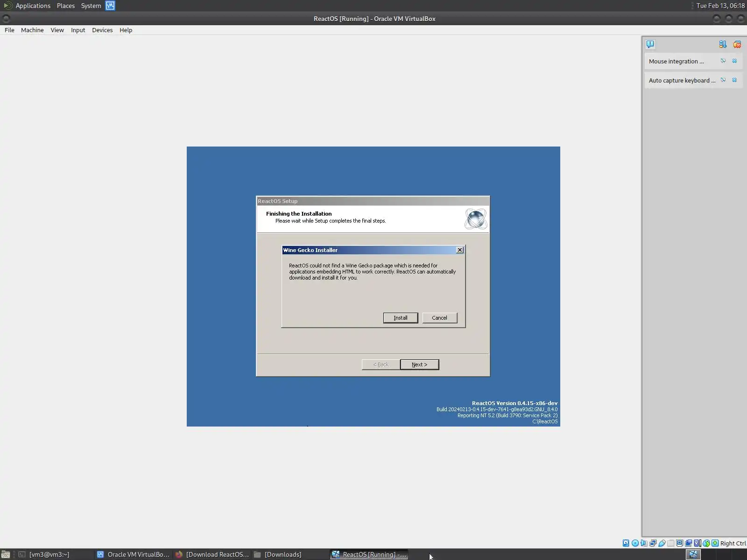This screenshot has height=560, width=747.
Task: Open the Applications menu in top panel
Action: [x=33, y=6]
